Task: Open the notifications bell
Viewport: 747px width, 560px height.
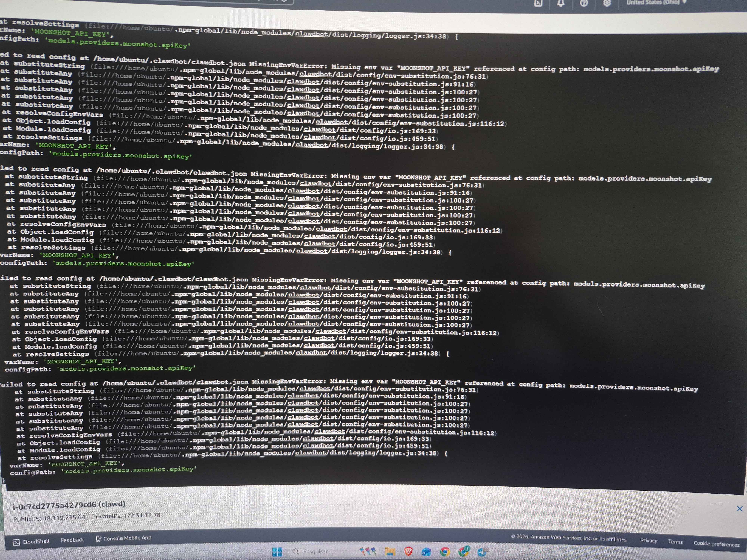Action: tap(561, 3)
